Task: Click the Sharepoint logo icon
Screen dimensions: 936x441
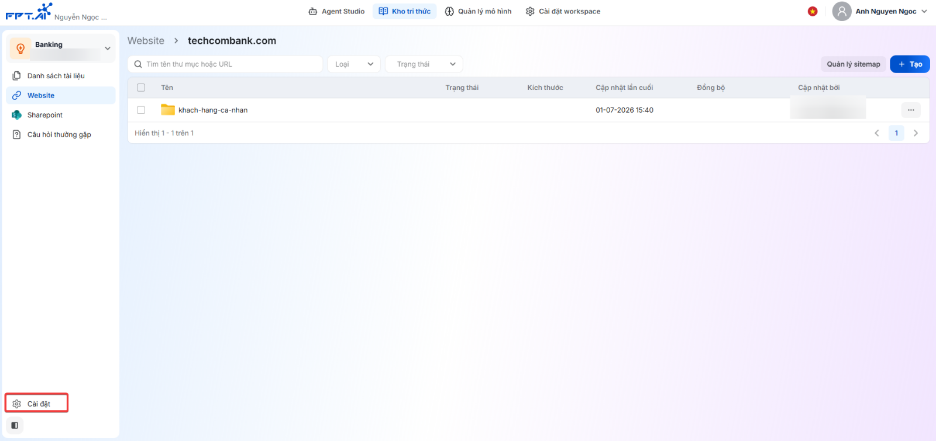Action: click(17, 115)
